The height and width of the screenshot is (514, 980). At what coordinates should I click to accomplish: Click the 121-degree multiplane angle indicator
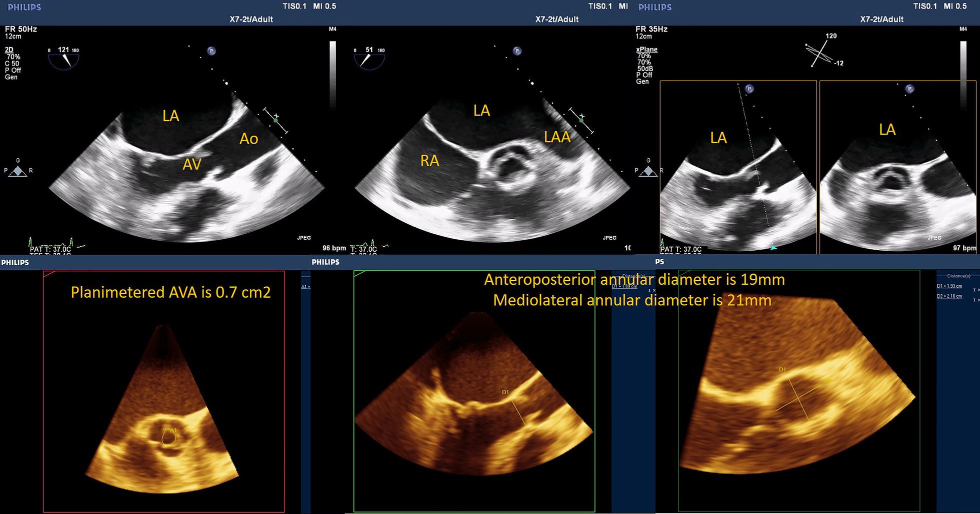click(x=63, y=58)
